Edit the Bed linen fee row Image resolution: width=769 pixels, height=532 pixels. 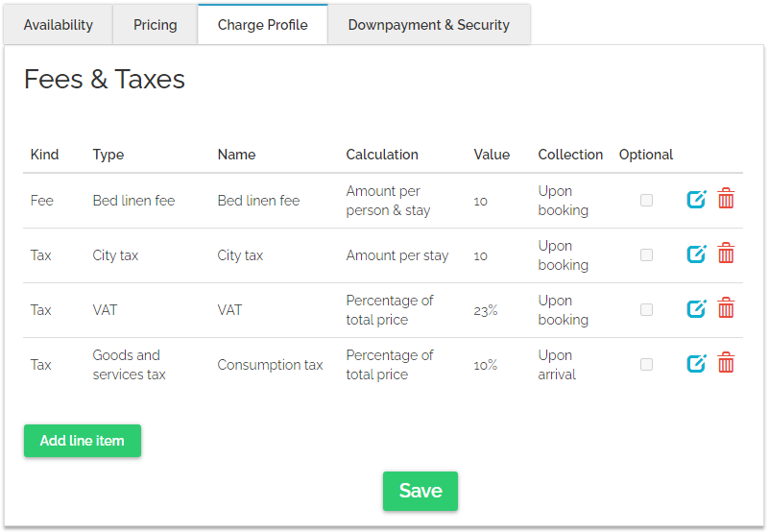click(696, 200)
